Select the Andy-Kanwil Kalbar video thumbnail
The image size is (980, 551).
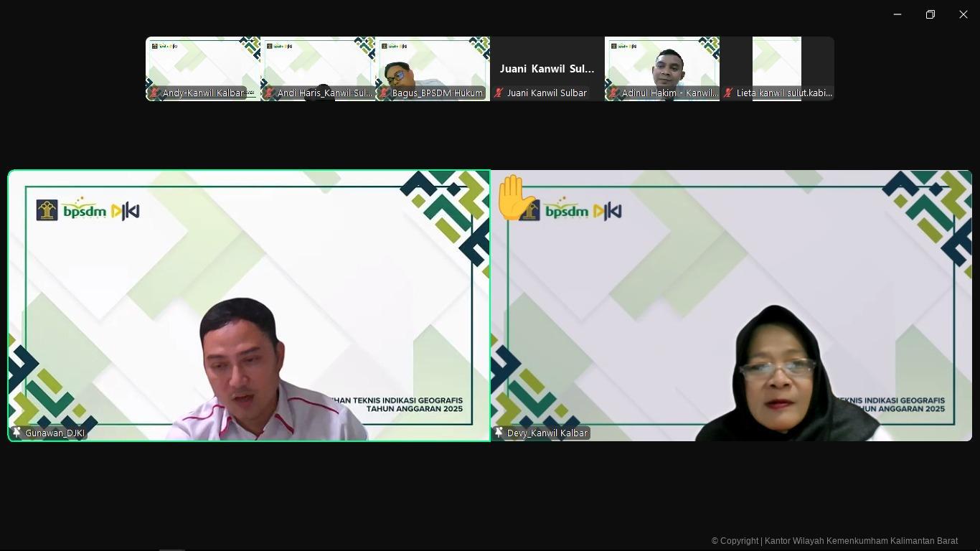pyautogui.click(x=203, y=65)
